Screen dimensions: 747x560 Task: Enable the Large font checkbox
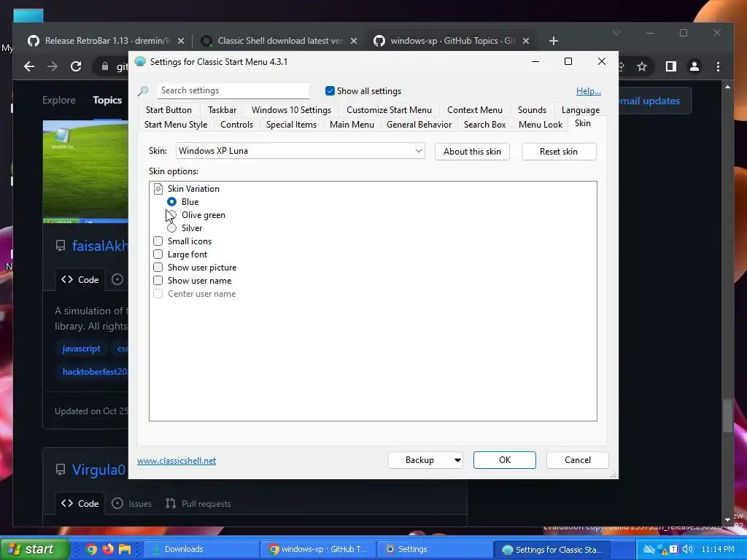point(158,254)
